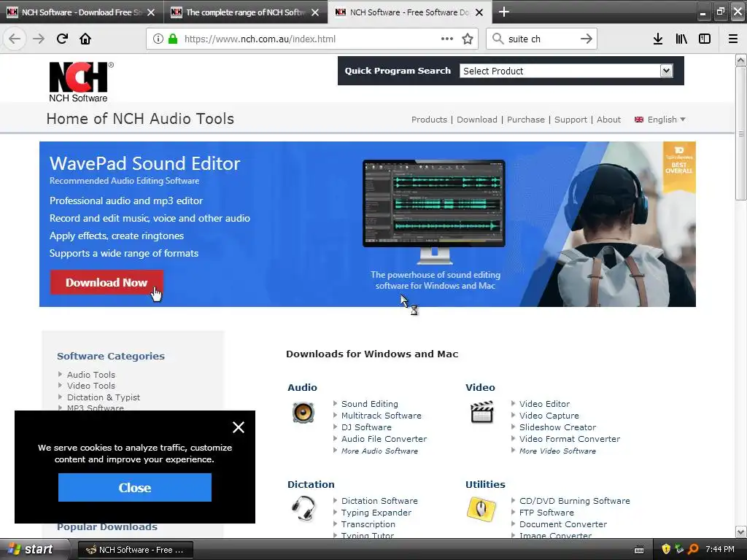Open the Slideshow Creator link
The image size is (747, 560).
tap(557, 427)
